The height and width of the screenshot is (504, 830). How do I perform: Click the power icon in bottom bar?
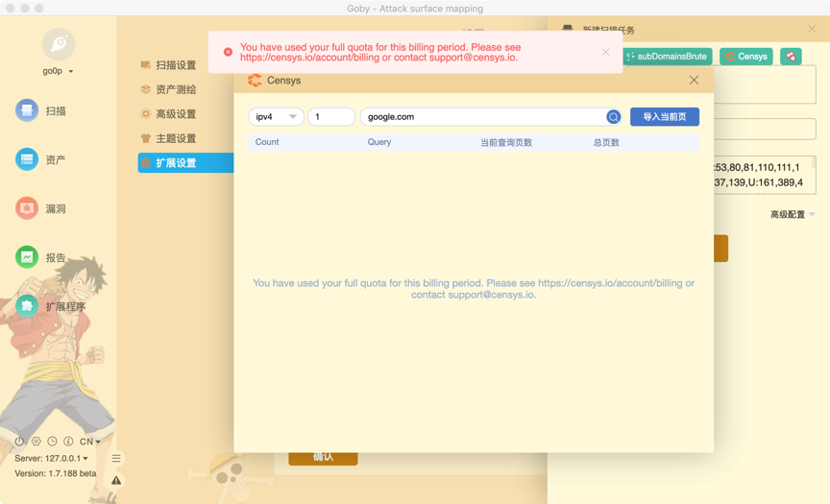(19, 441)
